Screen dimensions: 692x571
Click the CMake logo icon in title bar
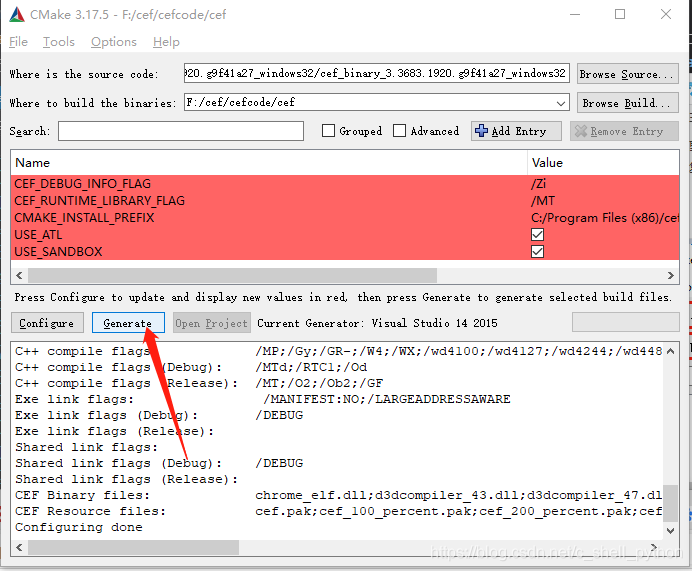17,14
